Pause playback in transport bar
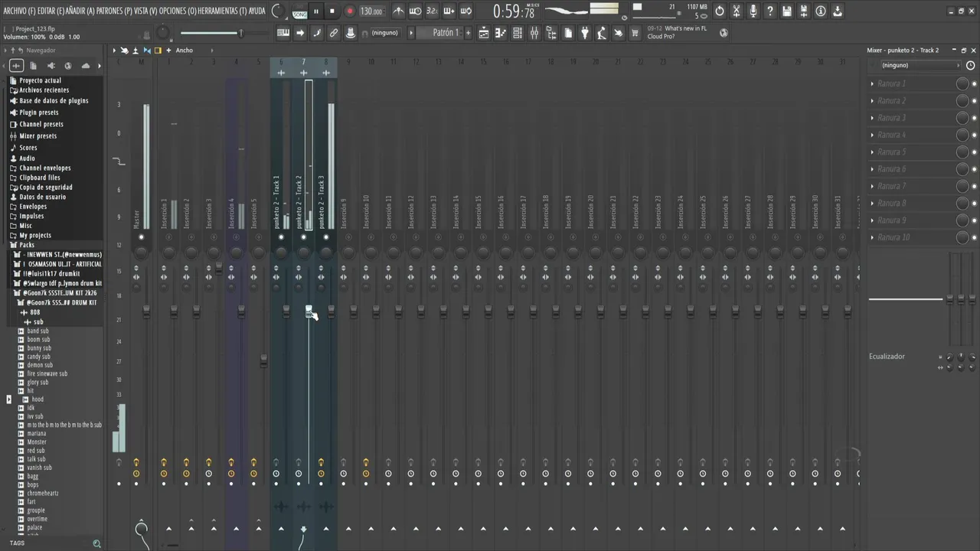The height and width of the screenshot is (551, 980). [x=316, y=11]
